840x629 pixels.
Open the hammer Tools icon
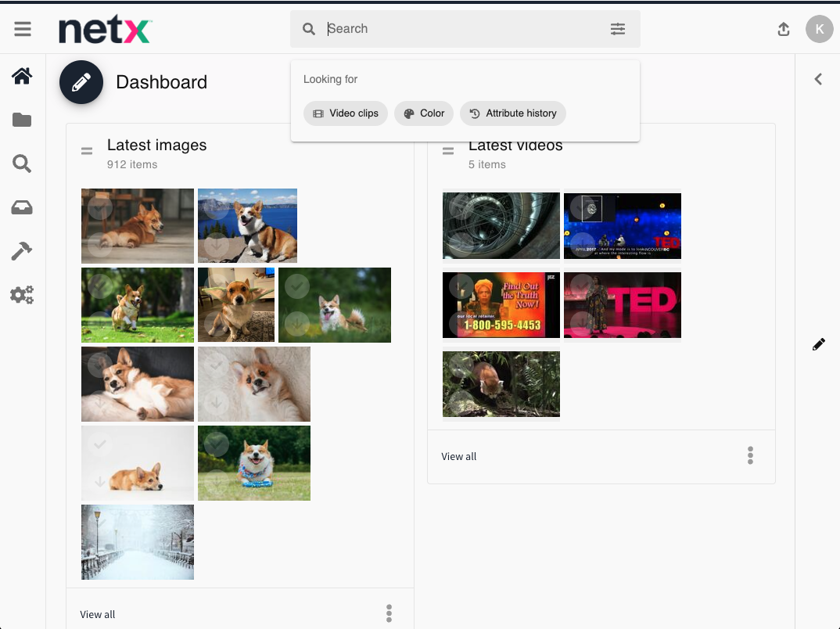pyautogui.click(x=22, y=251)
